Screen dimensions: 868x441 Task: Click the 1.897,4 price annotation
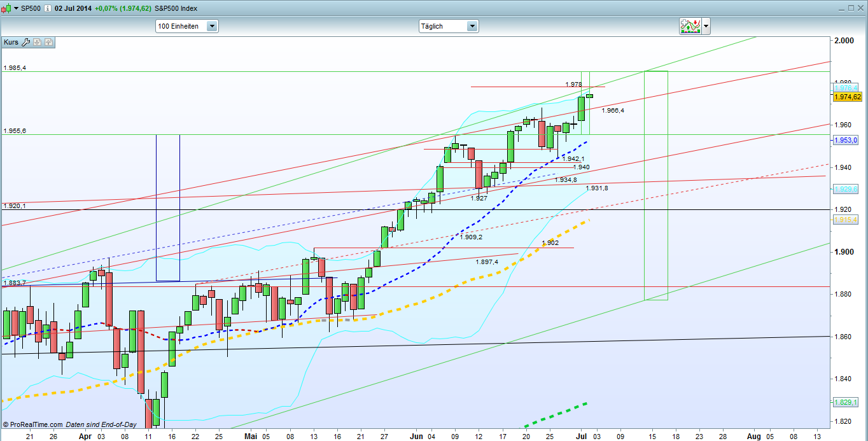[x=487, y=262]
